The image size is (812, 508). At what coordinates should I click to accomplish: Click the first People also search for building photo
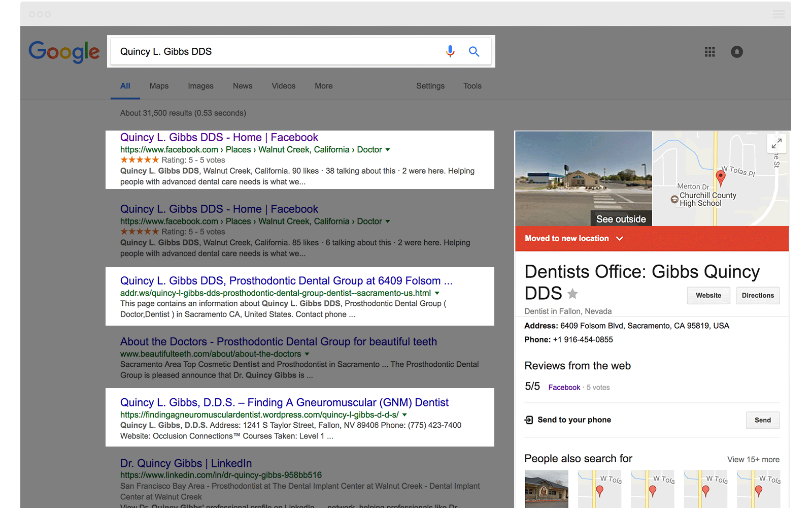(x=547, y=489)
